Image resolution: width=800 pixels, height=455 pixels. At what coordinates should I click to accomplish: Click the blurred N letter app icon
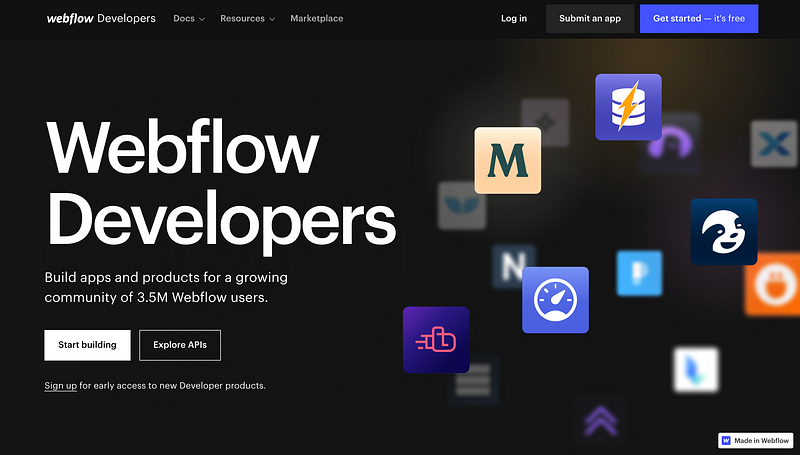[514, 266]
